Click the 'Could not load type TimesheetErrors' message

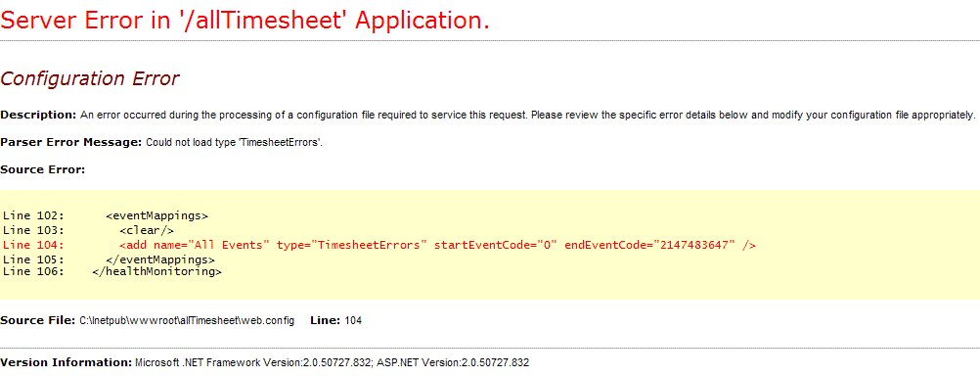pyautogui.click(x=234, y=143)
